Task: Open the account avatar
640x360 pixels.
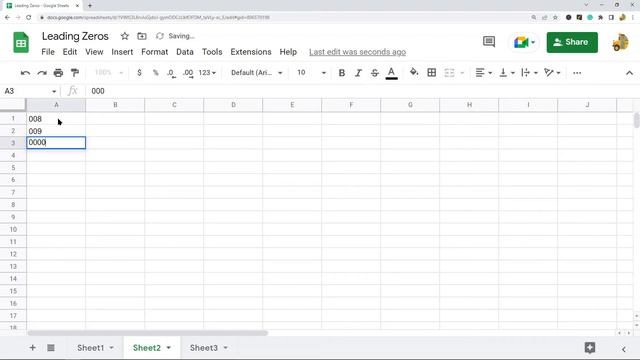Action: tap(620, 42)
